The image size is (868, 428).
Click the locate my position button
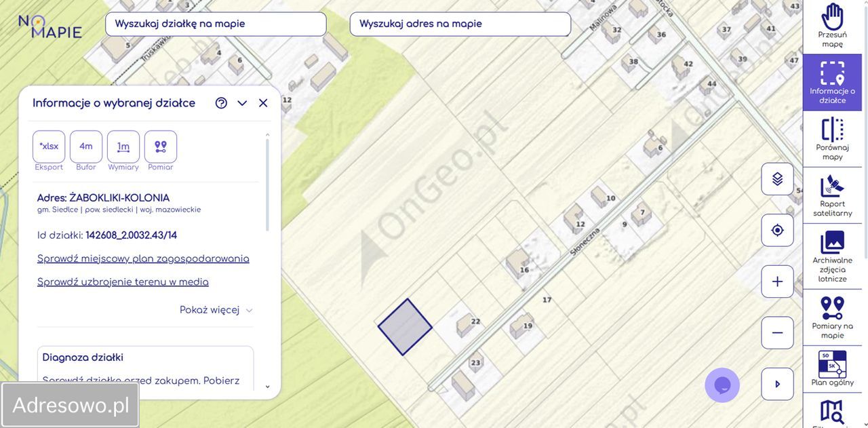[777, 231]
